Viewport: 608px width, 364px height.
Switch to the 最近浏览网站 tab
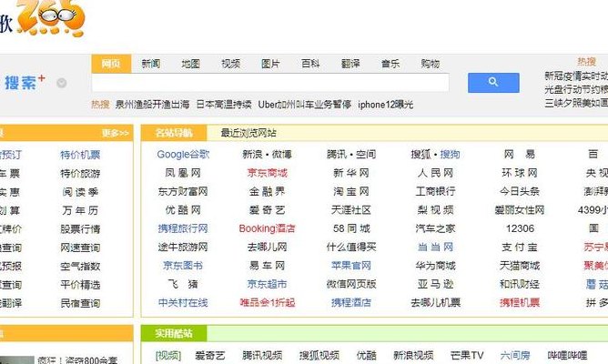pos(248,133)
